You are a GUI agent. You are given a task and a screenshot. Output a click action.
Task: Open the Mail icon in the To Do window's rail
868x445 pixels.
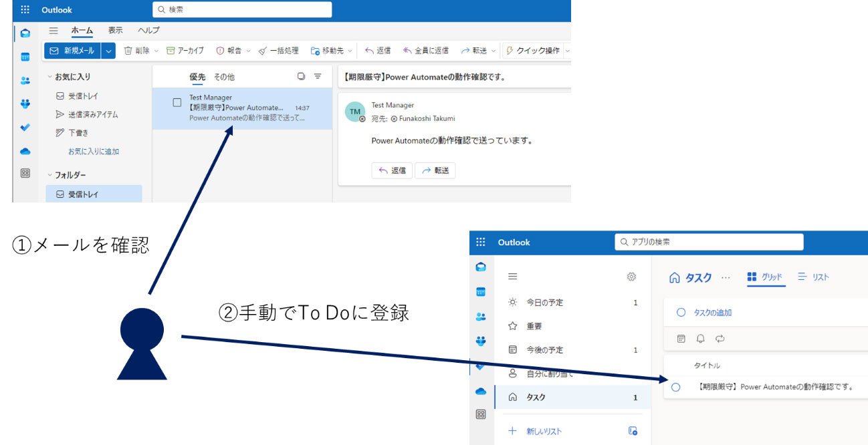[x=481, y=267]
